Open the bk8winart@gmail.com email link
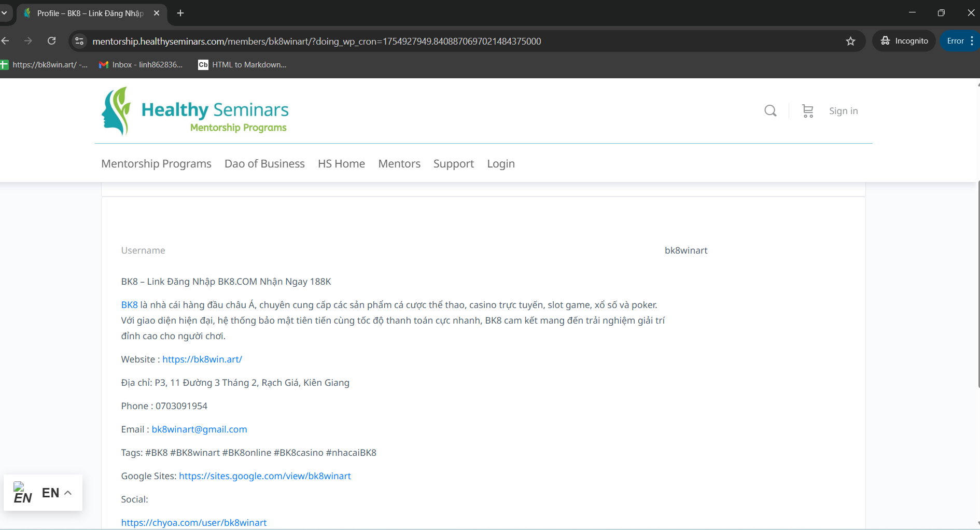Screen dimensions: 980x530 (199, 429)
